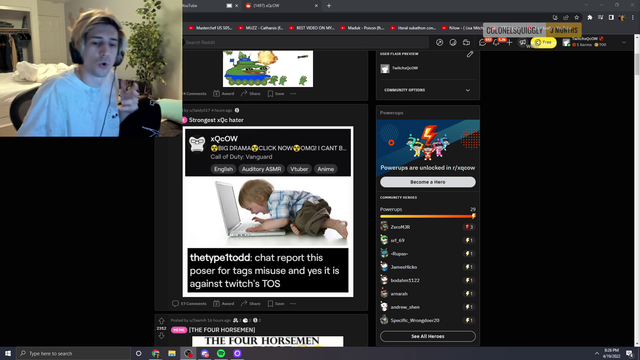The height and width of the screenshot is (360, 640).
Task: Save the Strongest xQc hater post
Action: click(276, 304)
